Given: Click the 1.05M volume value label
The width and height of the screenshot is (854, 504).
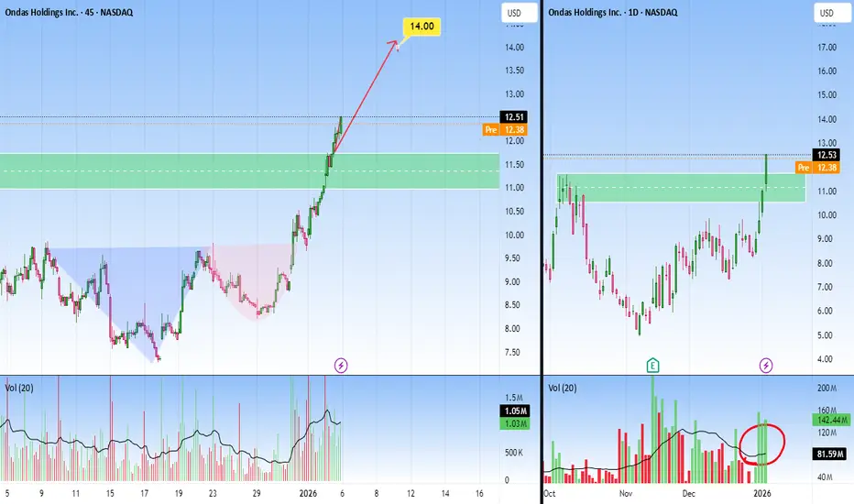Looking at the screenshot, I should tap(515, 411).
